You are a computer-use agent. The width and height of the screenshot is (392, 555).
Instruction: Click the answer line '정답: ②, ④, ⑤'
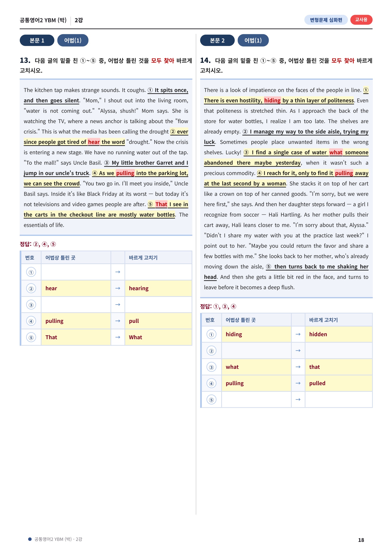tap(38, 244)
